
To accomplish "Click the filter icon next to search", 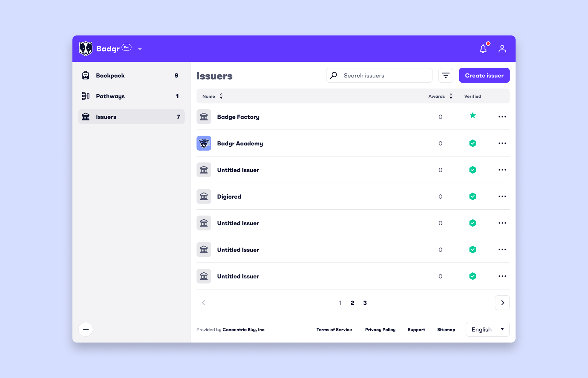I will 446,75.
